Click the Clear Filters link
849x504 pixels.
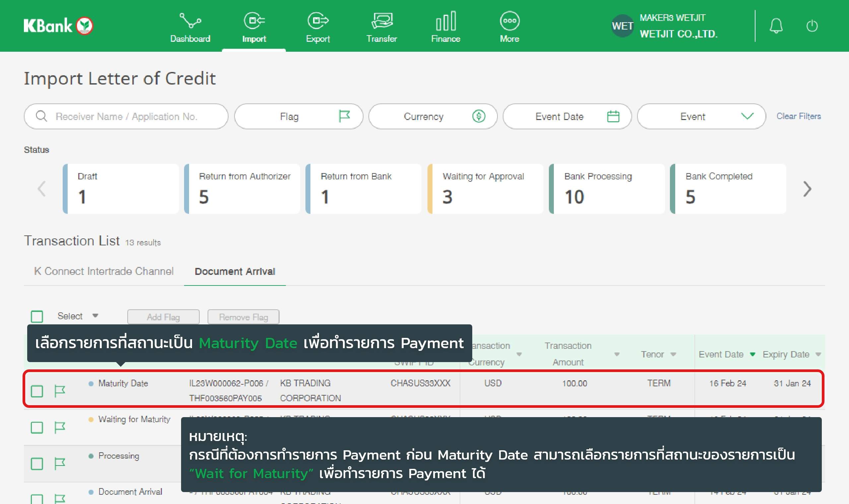click(x=798, y=116)
